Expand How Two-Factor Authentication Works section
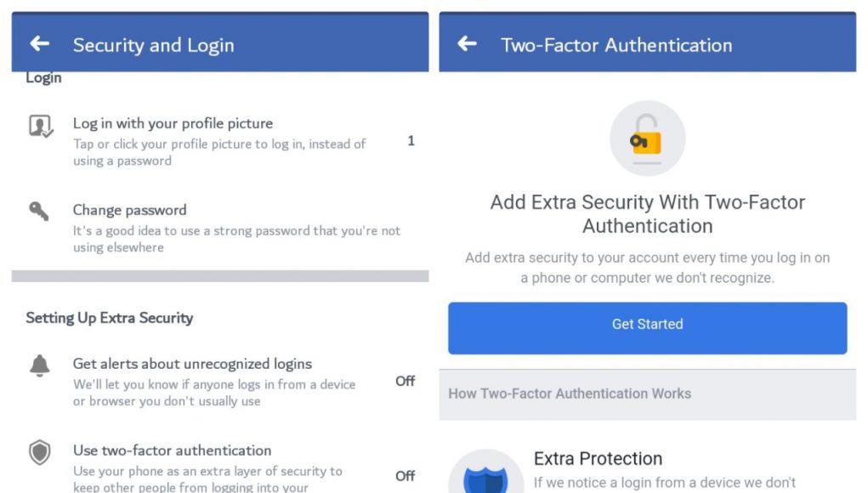868x493 pixels. (647, 394)
